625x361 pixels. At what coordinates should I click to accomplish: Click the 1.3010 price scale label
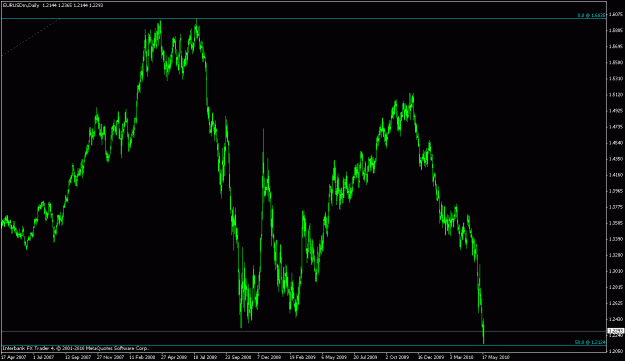coord(616,271)
